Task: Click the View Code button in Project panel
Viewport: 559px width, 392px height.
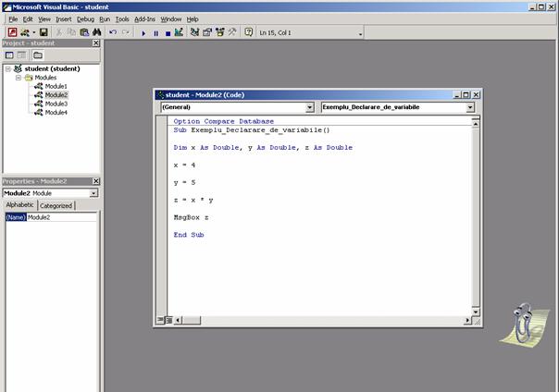Action: tap(10, 55)
